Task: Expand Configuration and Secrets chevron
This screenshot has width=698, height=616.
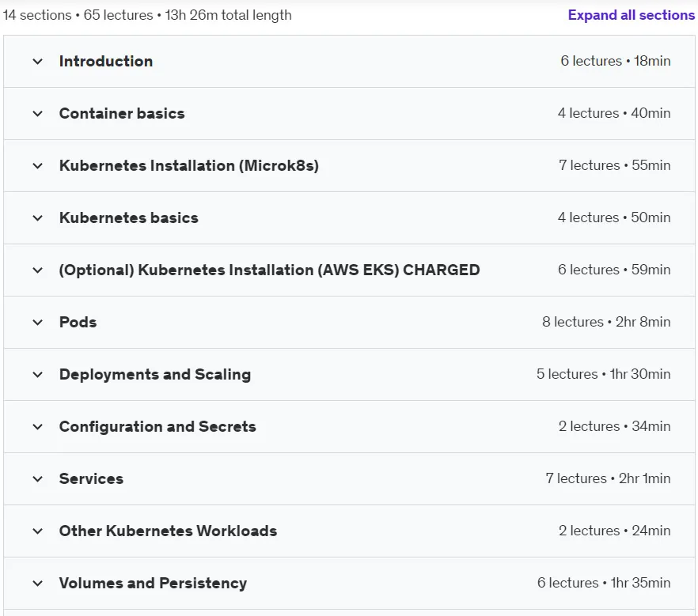Action: click(x=38, y=427)
